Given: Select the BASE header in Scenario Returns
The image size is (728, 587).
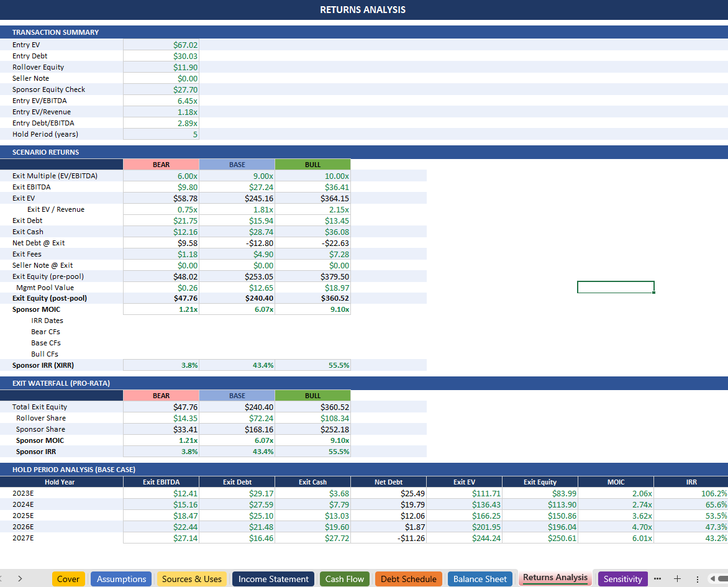Looking at the screenshot, I should click(237, 165).
